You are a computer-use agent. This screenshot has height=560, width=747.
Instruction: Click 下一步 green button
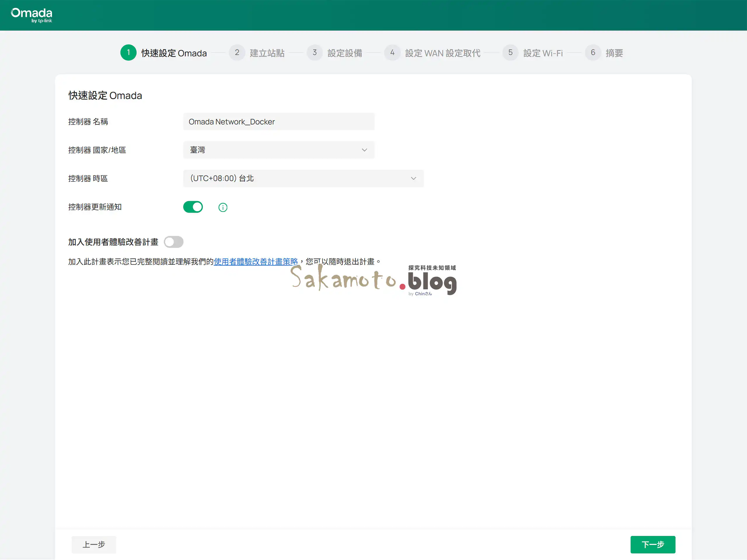click(x=652, y=545)
